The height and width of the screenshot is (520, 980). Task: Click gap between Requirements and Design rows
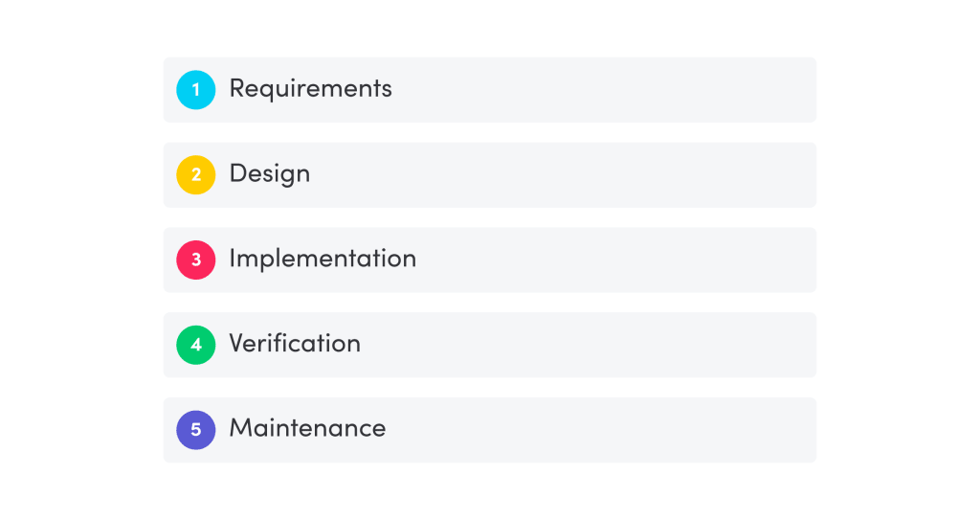(490, 132)
